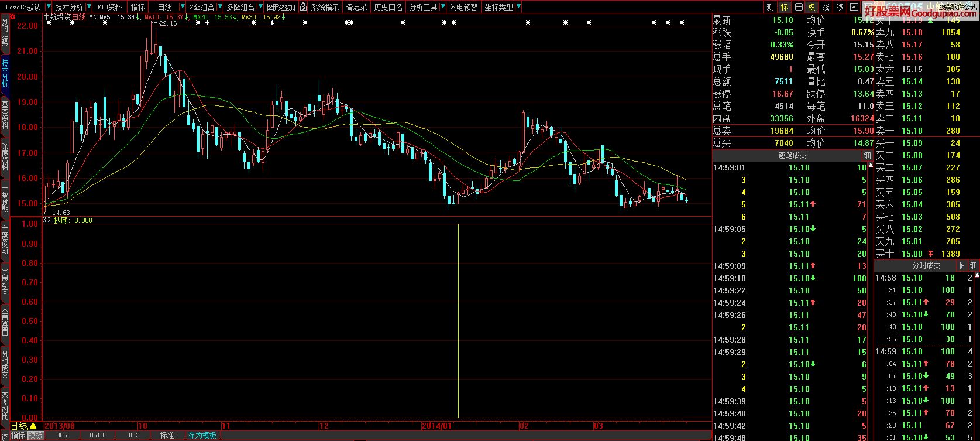Screen dimensions: 980x441
Task: Choose the DDE template tab
Action: pyautogui.click(x=132, y=436)
